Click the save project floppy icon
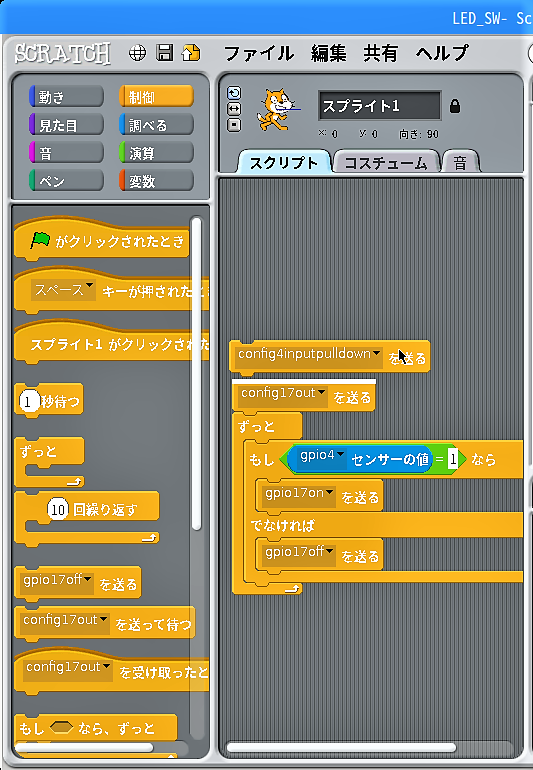This screenshot has width=533, height=770. [x=165, y=53]
